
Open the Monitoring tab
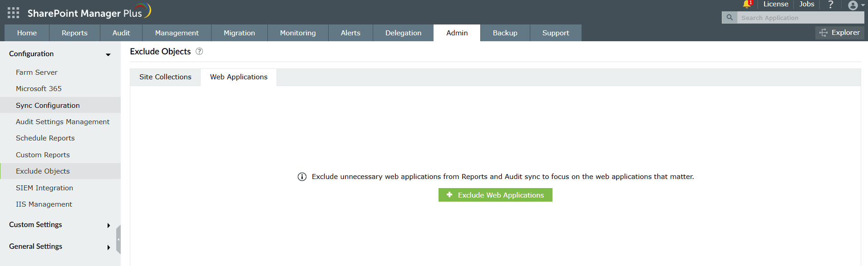pos(298,33)
